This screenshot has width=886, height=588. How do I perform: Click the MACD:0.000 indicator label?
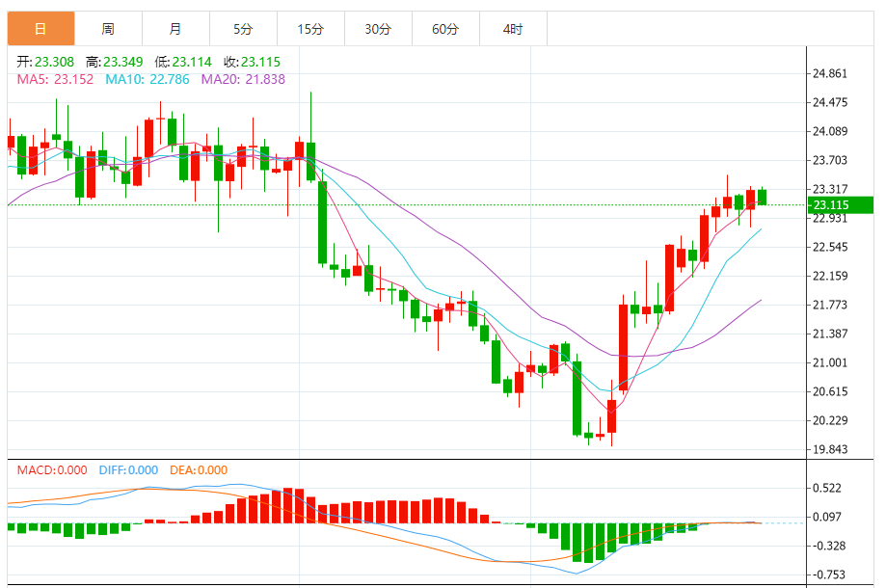(x=52, y=470)
